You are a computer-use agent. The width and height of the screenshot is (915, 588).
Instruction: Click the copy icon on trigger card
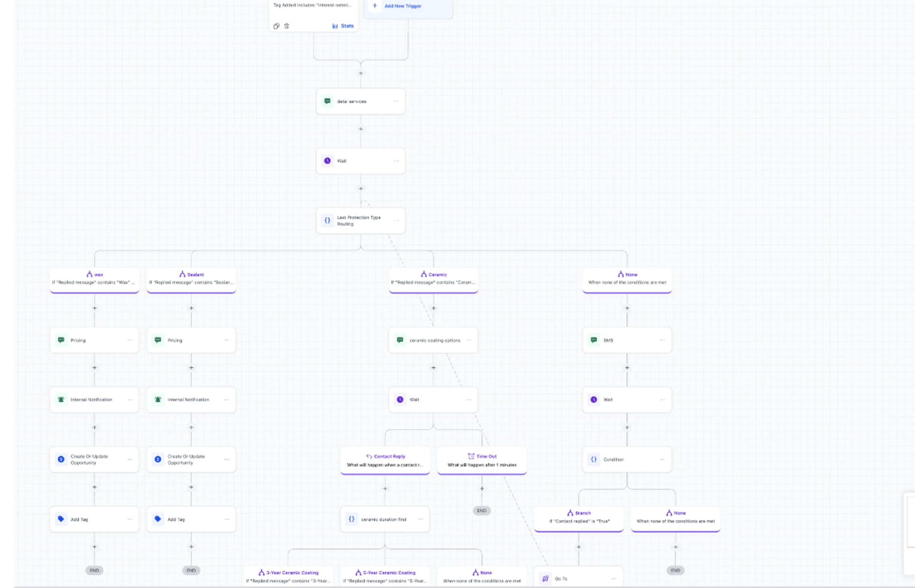pyautogui.click(x=276, y=26)
